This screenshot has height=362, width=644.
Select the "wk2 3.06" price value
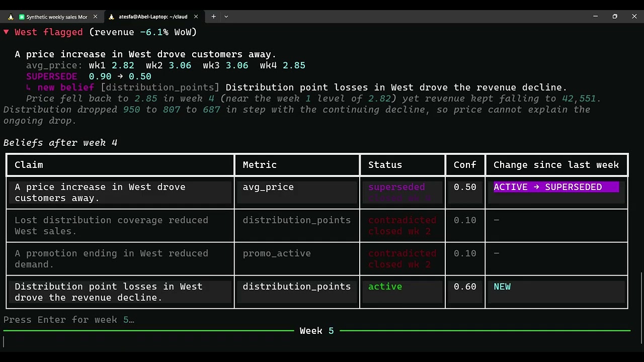169,65
